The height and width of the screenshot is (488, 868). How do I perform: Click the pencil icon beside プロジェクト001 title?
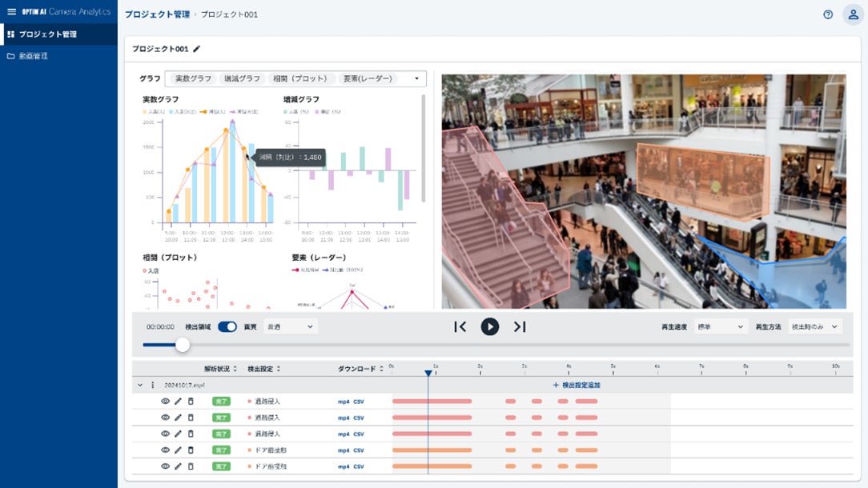tap(197, 49)
